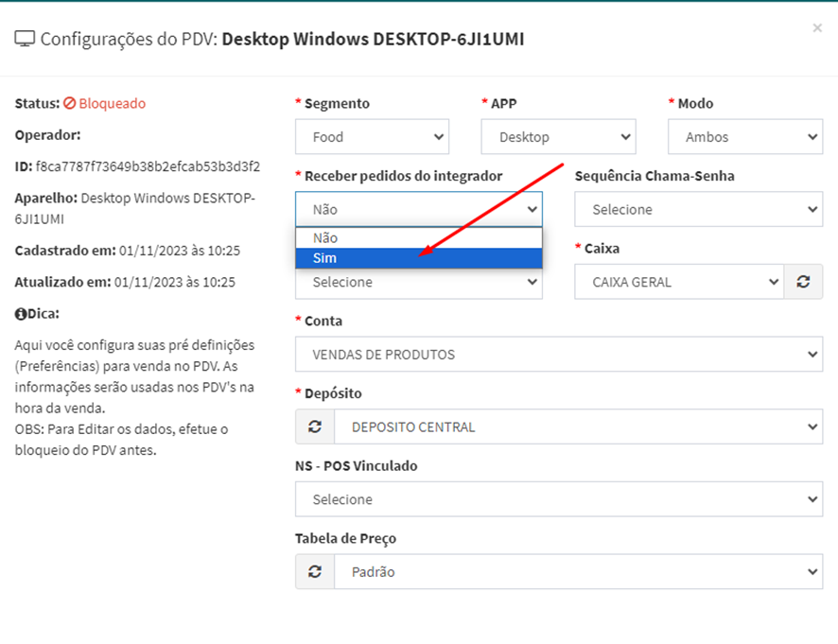
Task: Choose 'Sim' in the open dropdown list
Action: (418, 258)
